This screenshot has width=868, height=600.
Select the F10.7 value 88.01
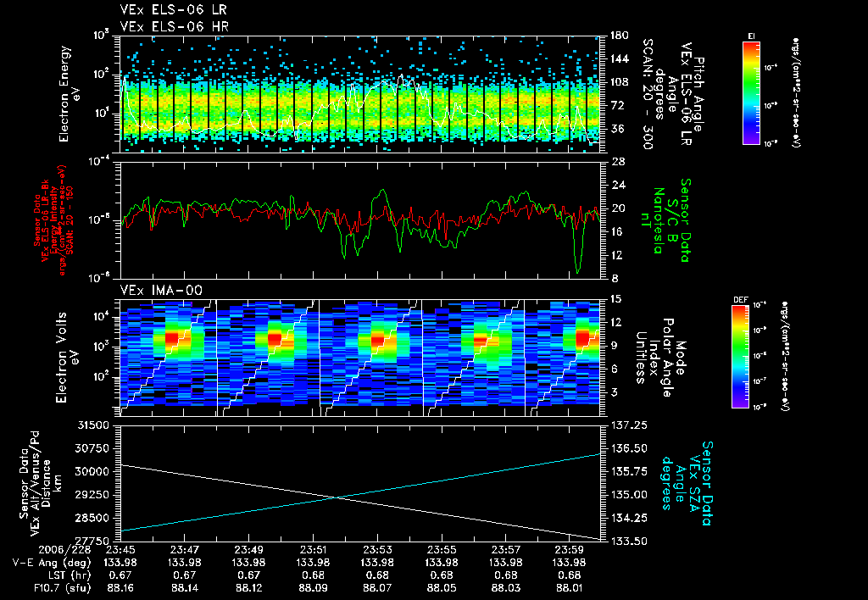(x=570, y=588)
